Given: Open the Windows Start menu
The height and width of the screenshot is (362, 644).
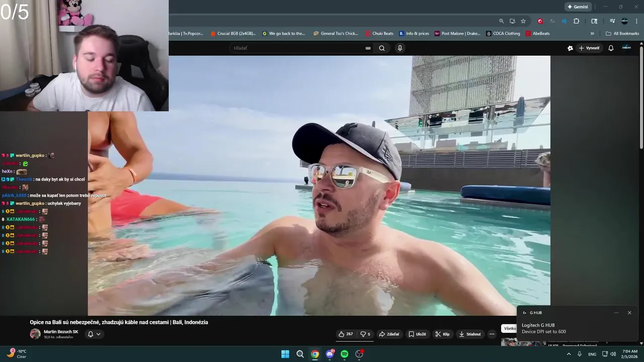Looking at the screenshot, I should point(285,354).
